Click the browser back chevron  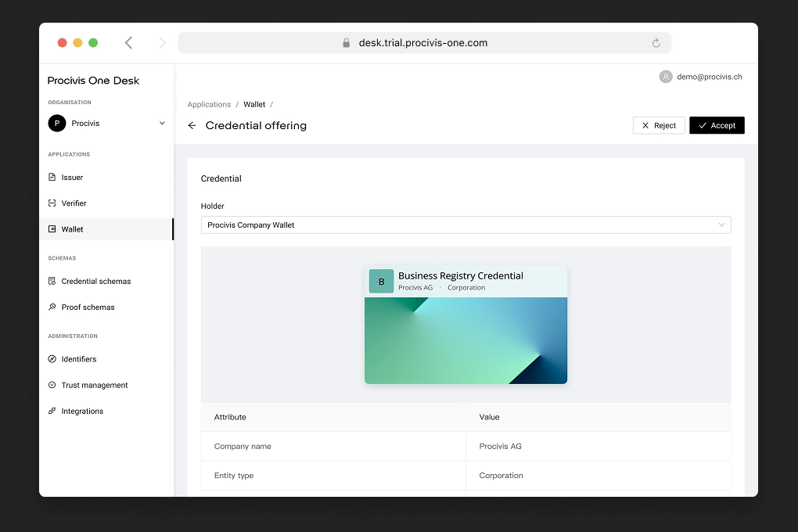click(x=129, y=43)
